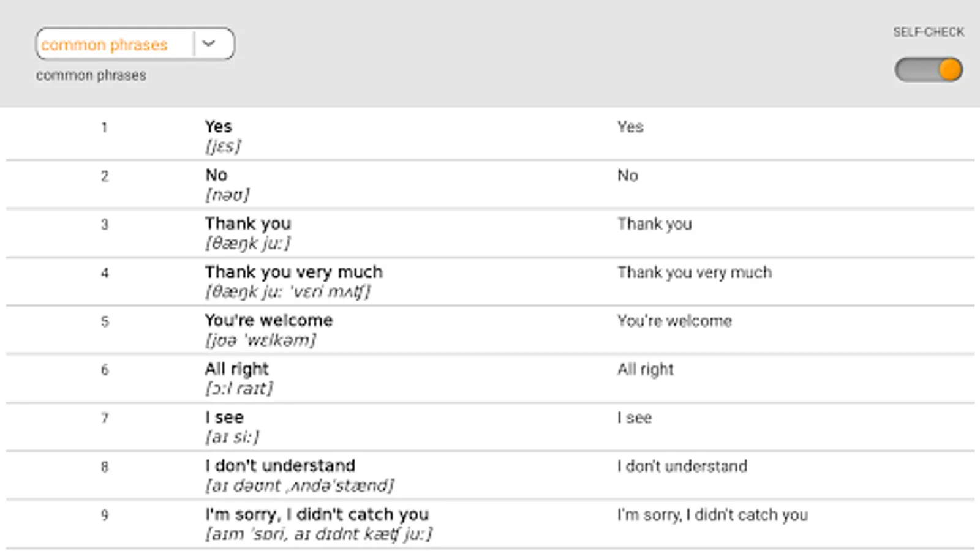980x551 pixels.
Task: Pick the 'I see' phrase
Action: click(224, 418)
